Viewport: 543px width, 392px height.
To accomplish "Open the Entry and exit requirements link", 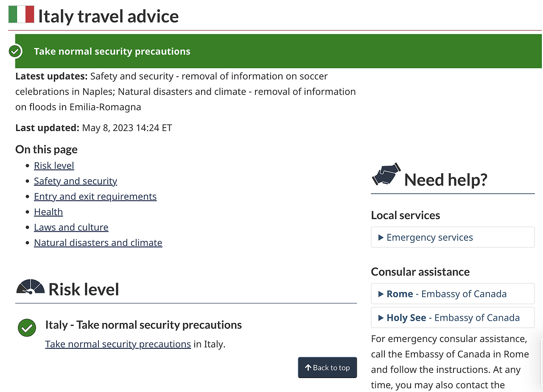I will [95, 196].
